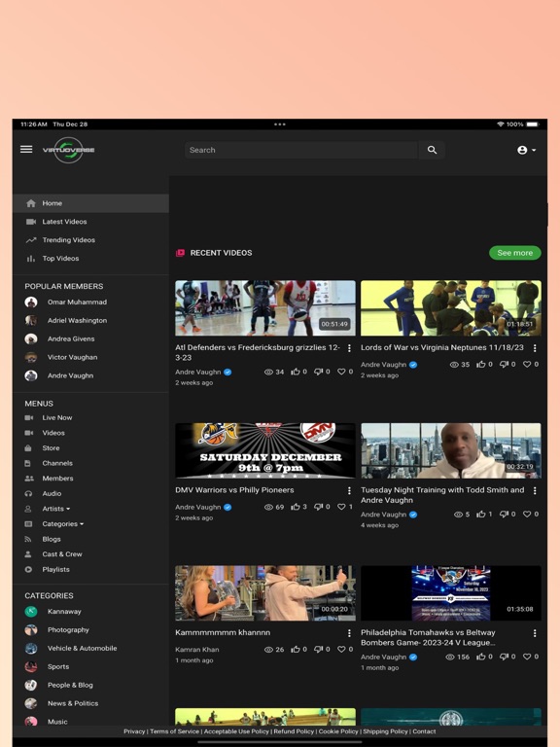Screen dimensions: 560x747
Task: Open the Refund Policy footer link
Action: point(294,731)
